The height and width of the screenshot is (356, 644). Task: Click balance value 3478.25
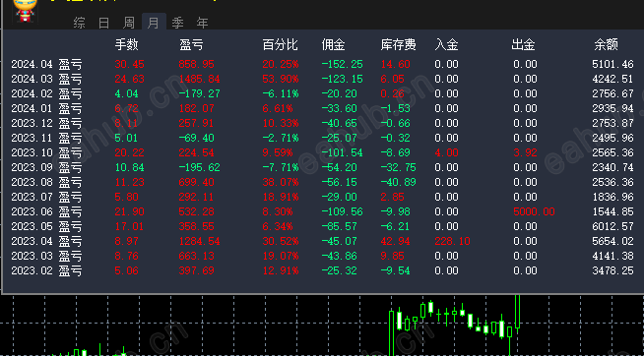(x=612, y=271)
